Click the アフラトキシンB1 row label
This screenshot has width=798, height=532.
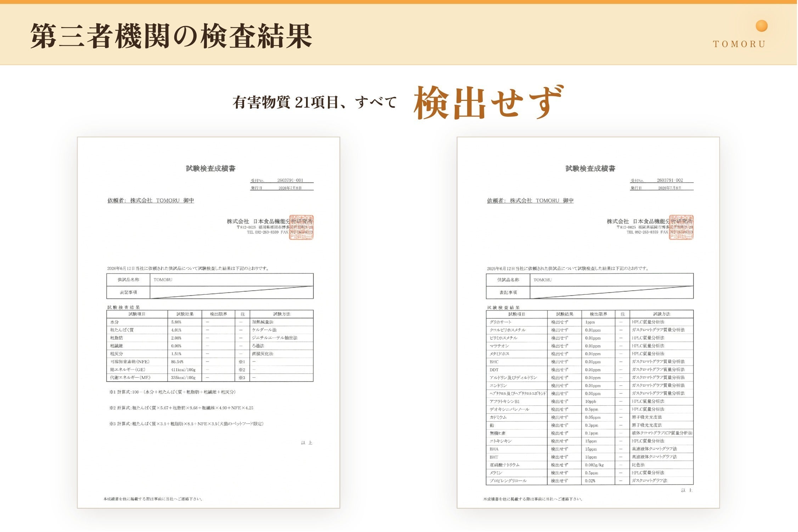coord(505,401)
